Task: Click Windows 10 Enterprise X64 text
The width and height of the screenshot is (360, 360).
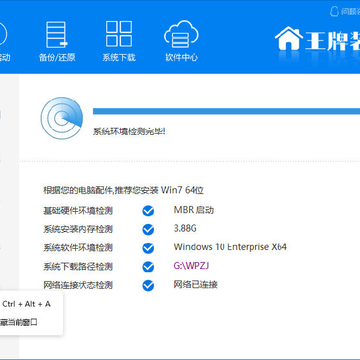Action: (230, 247)
